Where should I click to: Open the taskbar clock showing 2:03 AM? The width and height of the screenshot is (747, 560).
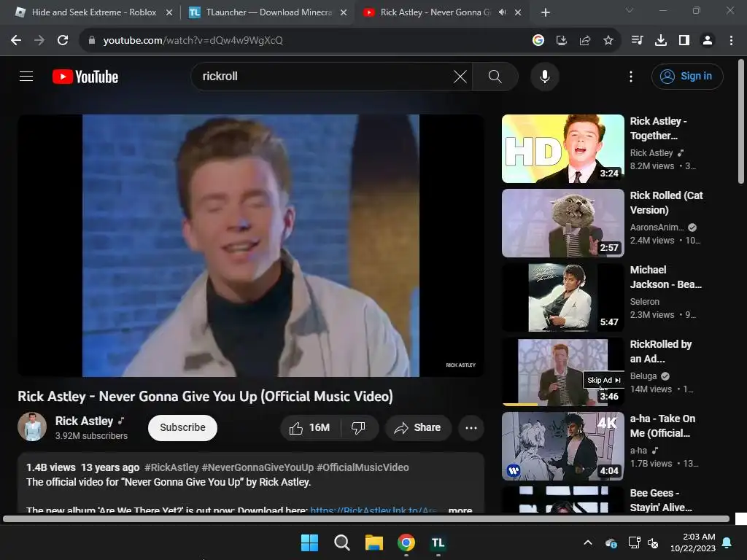pyautogui.click(x=693, y=542)
